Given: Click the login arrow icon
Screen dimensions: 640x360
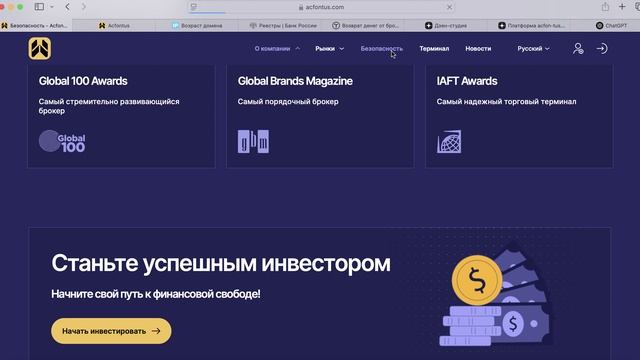Looking at the screenshot, I should (x=602, y=49).
